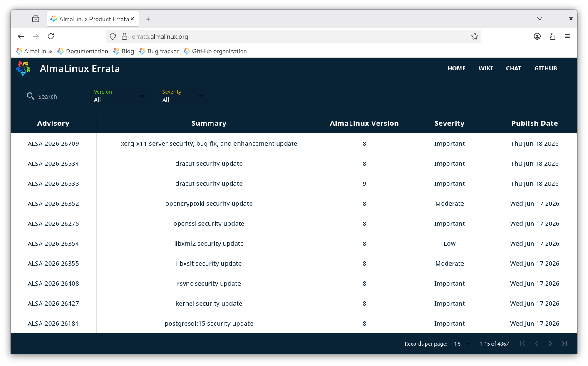588x366 pixels.
Task: Open the Documentation bookmark
Action: 83,51
